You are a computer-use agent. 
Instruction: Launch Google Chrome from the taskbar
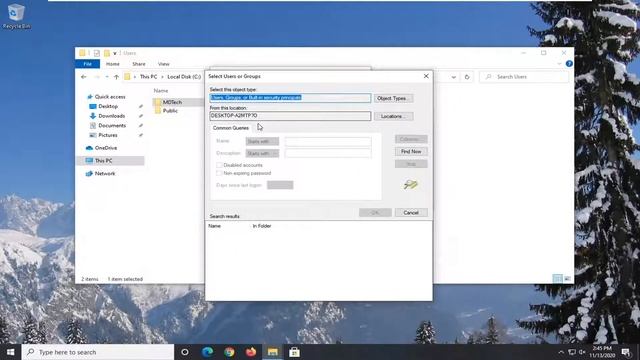tap(229, 352)
